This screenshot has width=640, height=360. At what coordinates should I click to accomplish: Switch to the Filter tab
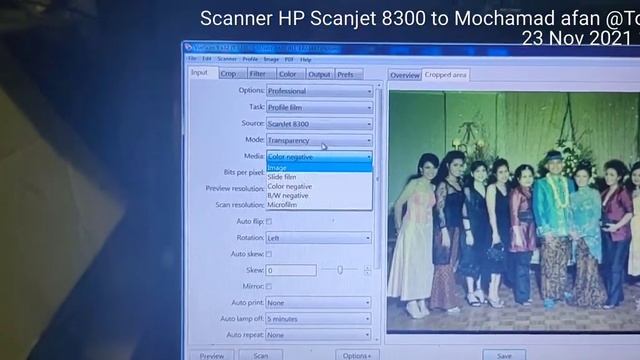[x=261, y=74]
